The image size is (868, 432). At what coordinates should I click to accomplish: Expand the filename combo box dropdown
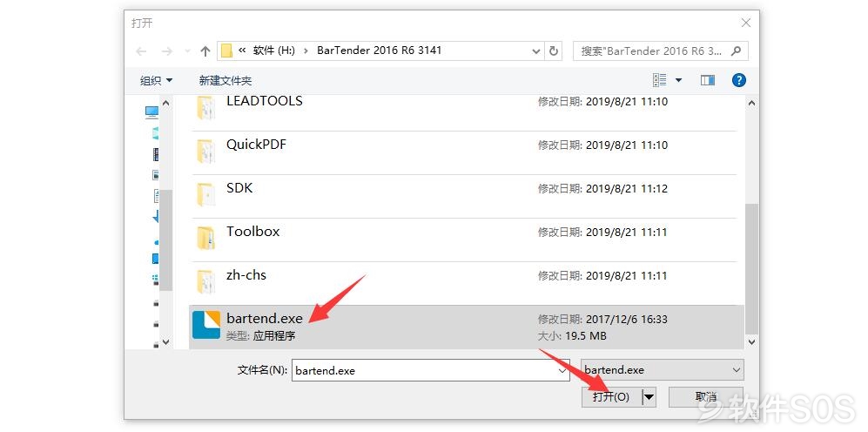click(562, 370)
